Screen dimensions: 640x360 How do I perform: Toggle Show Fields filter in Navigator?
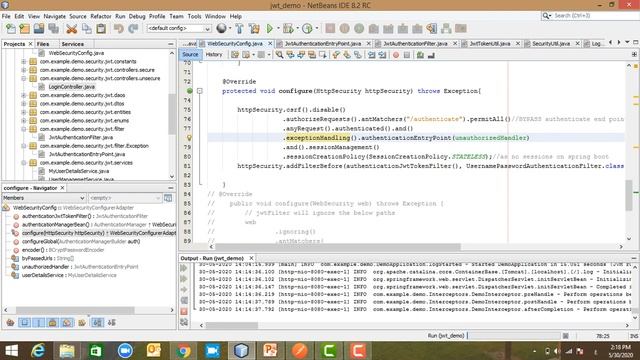(25, 322)
